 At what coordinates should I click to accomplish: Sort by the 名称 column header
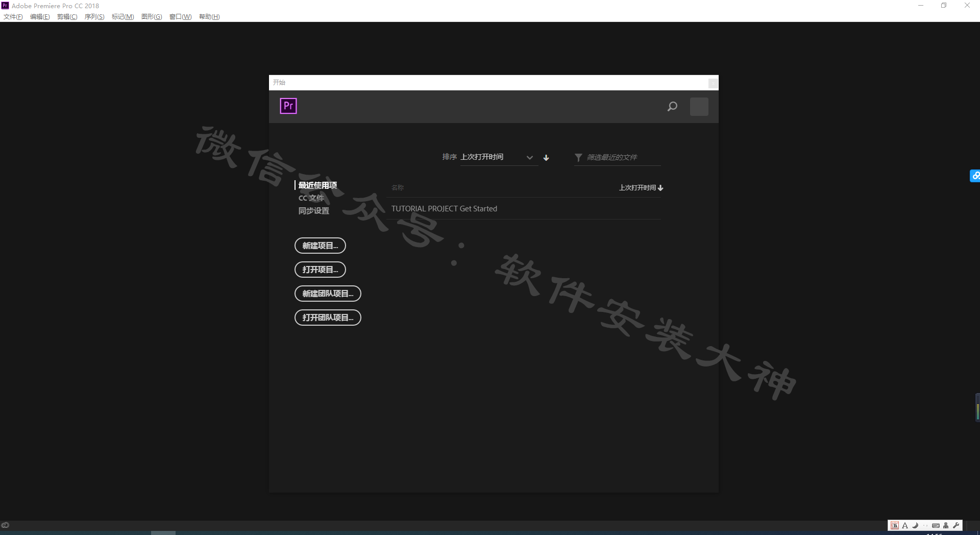tap(398, 188)
